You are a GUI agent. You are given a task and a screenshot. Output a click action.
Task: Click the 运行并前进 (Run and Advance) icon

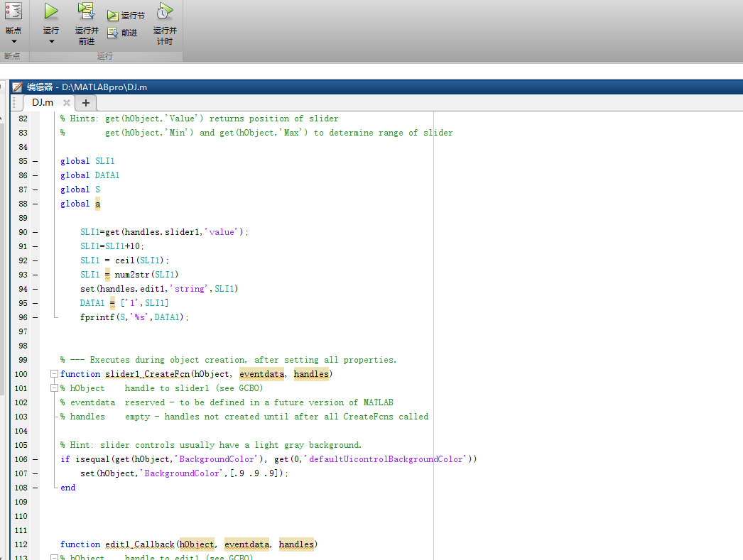pyautogui.click(x=87, y=11)
